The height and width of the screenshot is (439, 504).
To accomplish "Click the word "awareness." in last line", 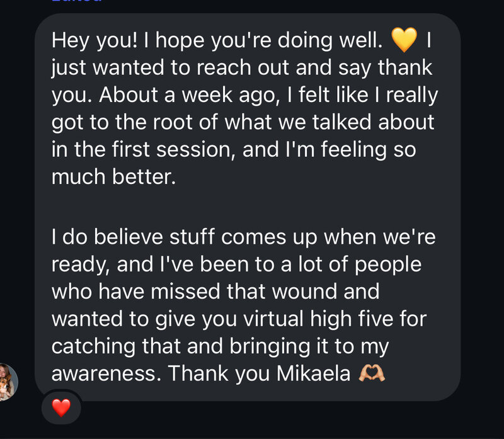I will click(103, 373).
